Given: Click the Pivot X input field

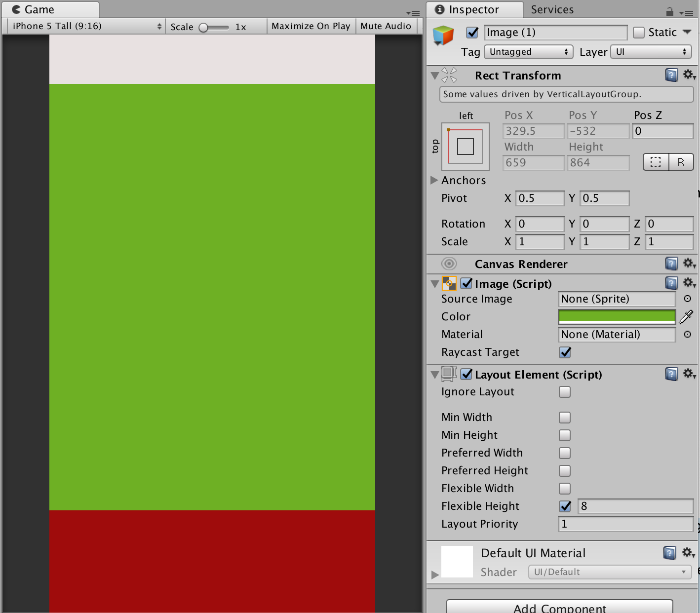Looking at the screenshot, I should coord(540,198).
